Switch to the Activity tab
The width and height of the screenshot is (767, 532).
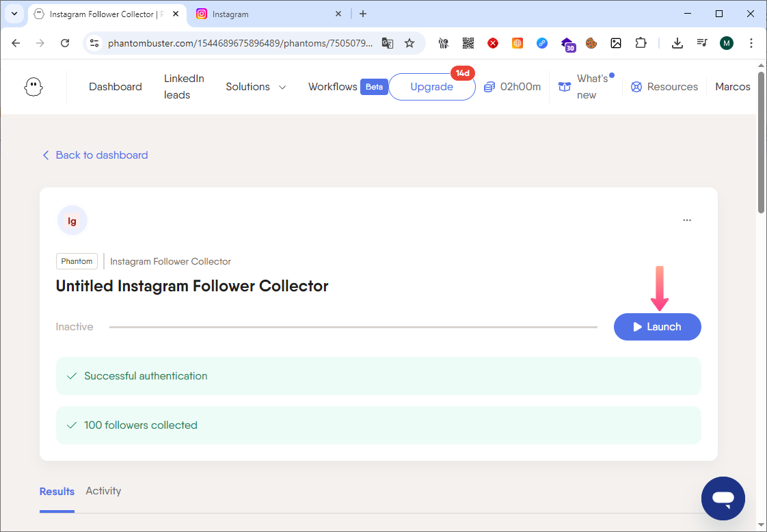(x=103, y=491)
